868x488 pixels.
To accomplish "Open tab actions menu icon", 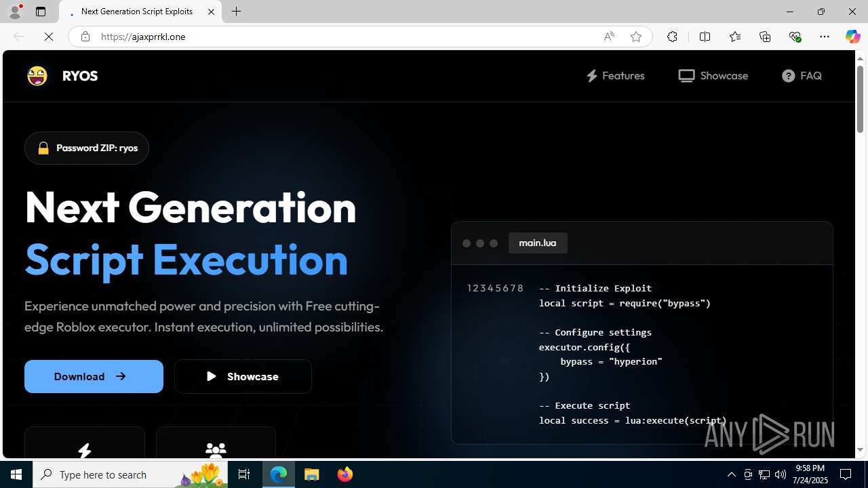I will tap(41, 12).
